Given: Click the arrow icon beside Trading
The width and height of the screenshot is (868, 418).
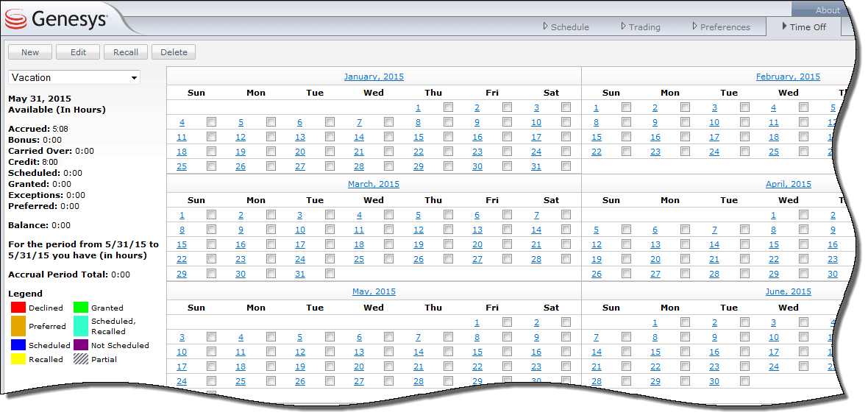Looking at the screenshot, I should pos(622,26).
